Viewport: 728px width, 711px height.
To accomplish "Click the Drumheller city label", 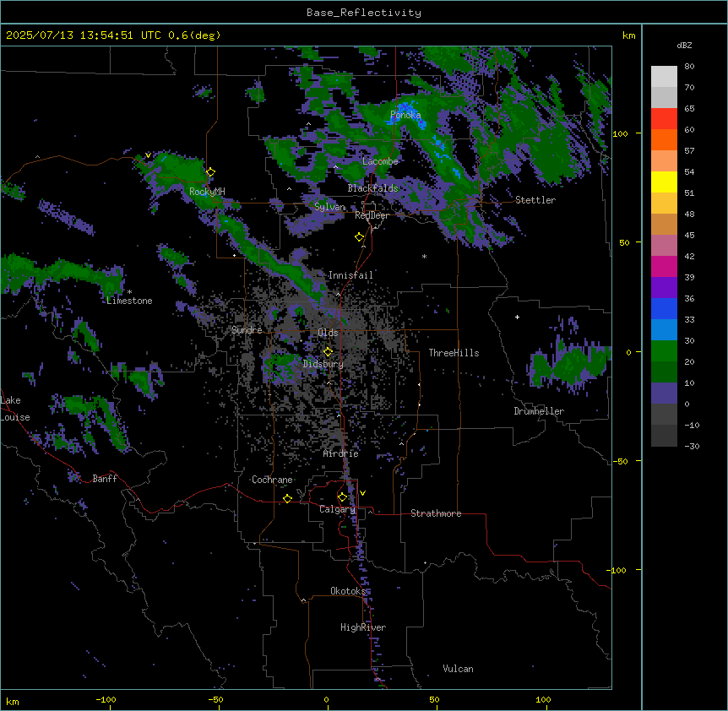I will 539,411.
